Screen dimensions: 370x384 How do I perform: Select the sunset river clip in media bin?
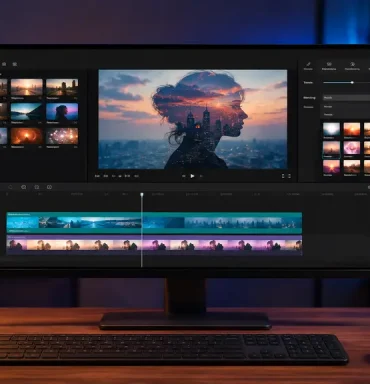pyautogui.click(x=27, y=87)
